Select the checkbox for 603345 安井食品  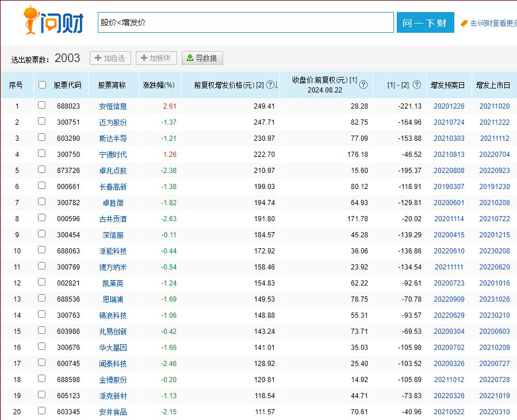pos(41,411)
